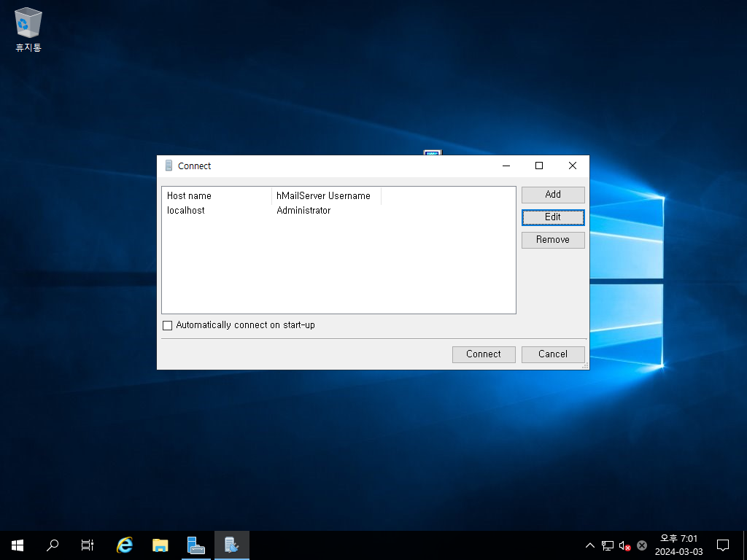Click the tray icon with X mark
Image resolution: width=747 pixels, height=560 pixels.
pos(642,545)
